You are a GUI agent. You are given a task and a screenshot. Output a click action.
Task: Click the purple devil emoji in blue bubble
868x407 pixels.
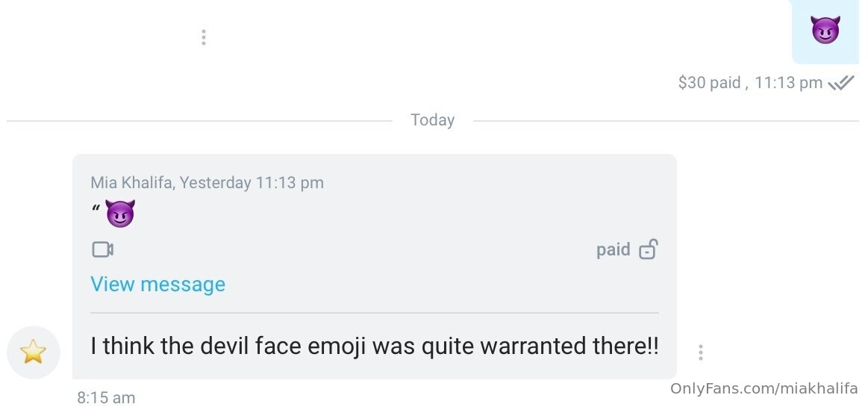click(x=825, y=29)
